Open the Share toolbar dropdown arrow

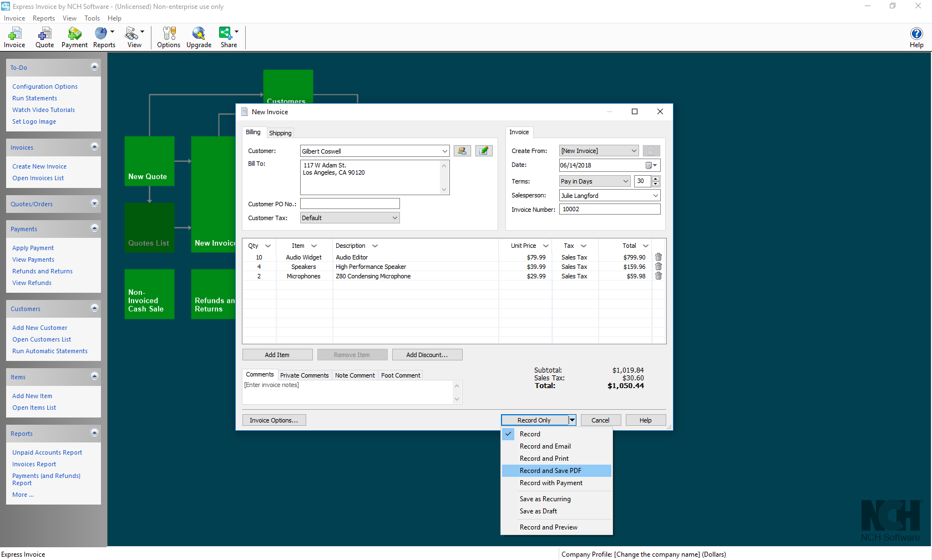coord(237,32)
